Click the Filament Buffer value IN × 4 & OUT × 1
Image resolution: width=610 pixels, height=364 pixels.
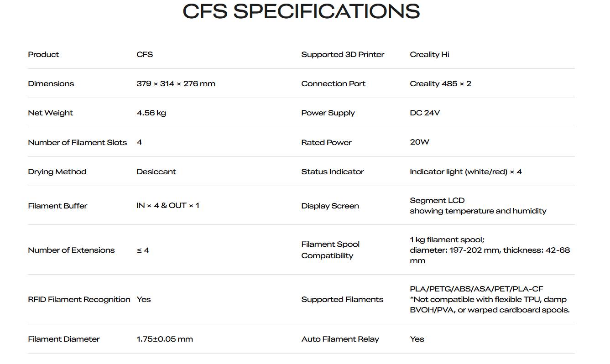(167, 205)
